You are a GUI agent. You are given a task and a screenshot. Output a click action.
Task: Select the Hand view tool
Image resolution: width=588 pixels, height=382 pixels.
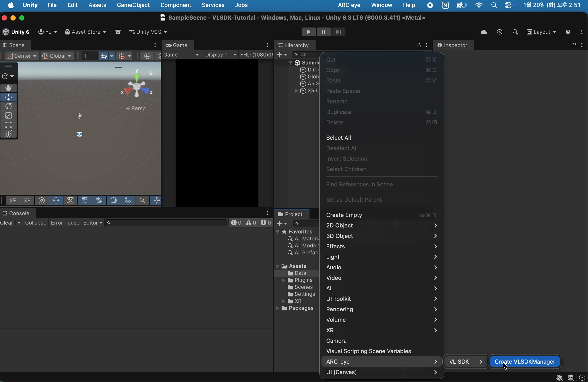click(9, 88)
